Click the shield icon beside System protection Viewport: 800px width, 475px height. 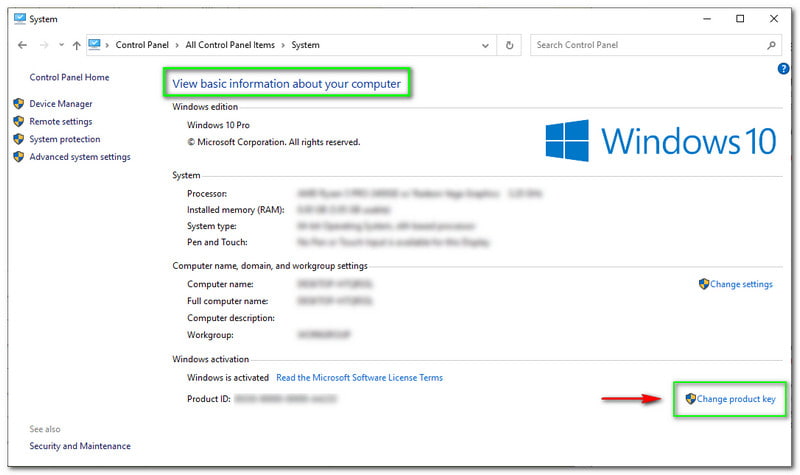pos(19,139)
